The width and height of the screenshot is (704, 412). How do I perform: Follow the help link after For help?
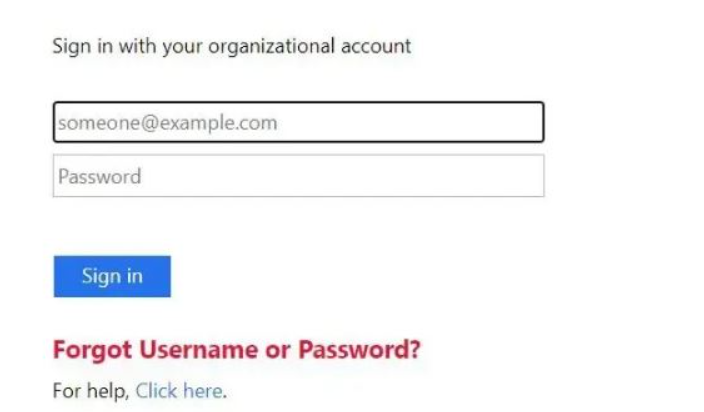click(x=179, y=391)
